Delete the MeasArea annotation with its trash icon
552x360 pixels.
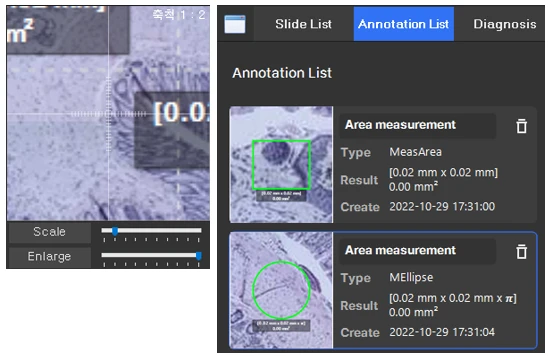click(521, 126)
